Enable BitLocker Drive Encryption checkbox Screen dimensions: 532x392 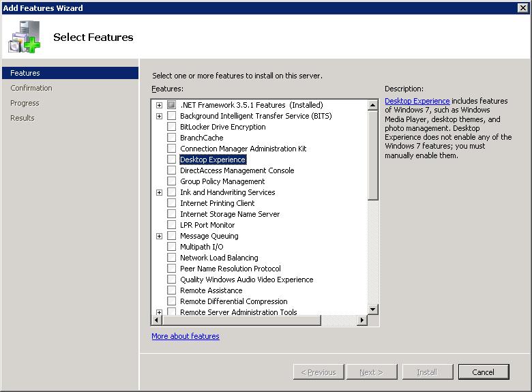coord(171,127)
